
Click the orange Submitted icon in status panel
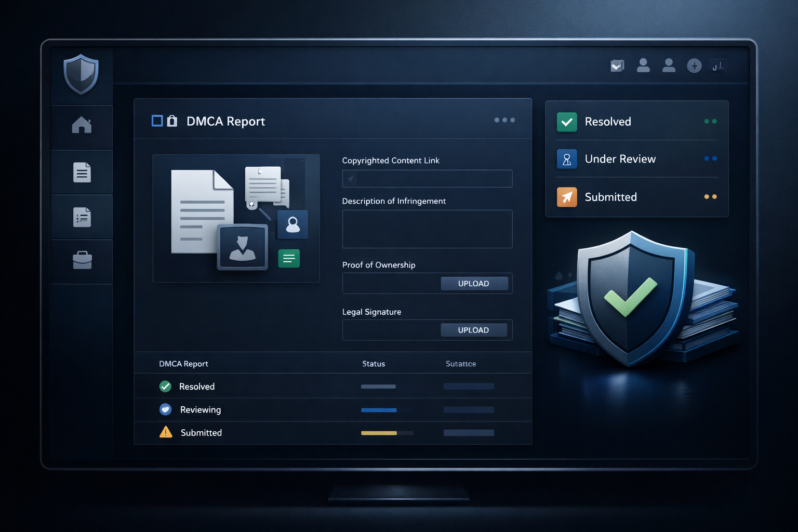pyautogui.click(x=567, y=197)
